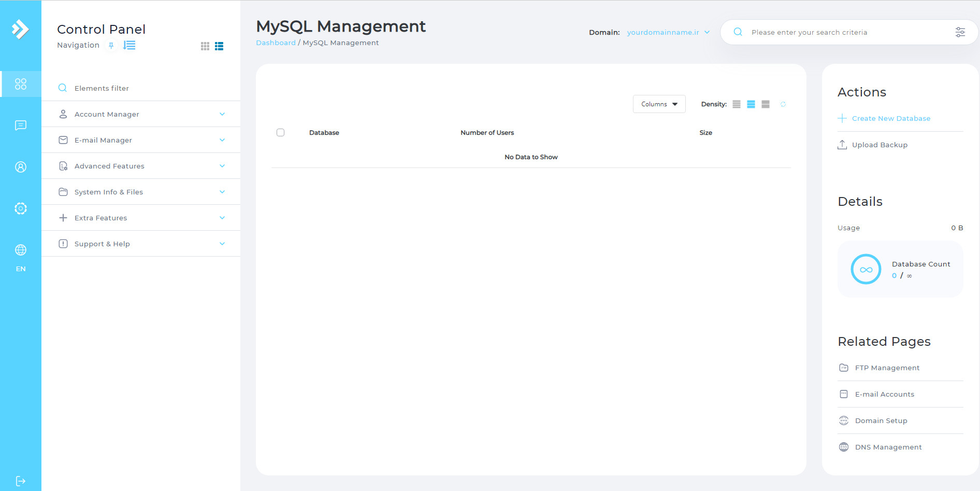Switch navigation to grid view
980x491 pixels.
[205, 46]
